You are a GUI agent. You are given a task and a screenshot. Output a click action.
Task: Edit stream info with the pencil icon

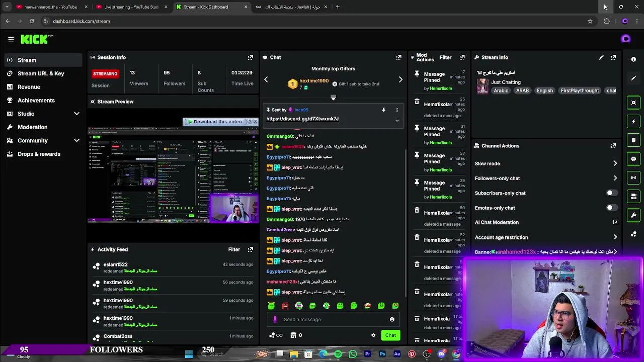pos(601,57)
